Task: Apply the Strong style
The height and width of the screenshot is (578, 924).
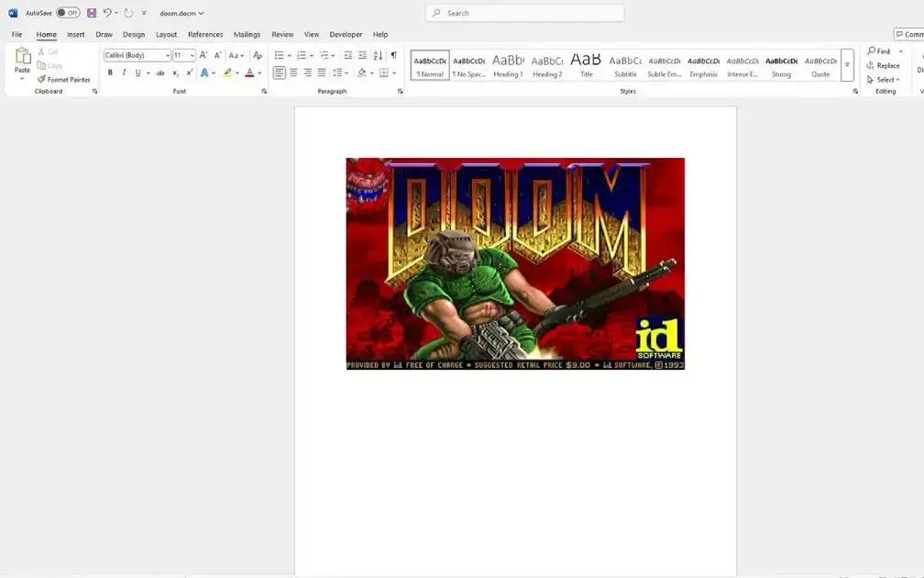Action: [x=781, y=65]
